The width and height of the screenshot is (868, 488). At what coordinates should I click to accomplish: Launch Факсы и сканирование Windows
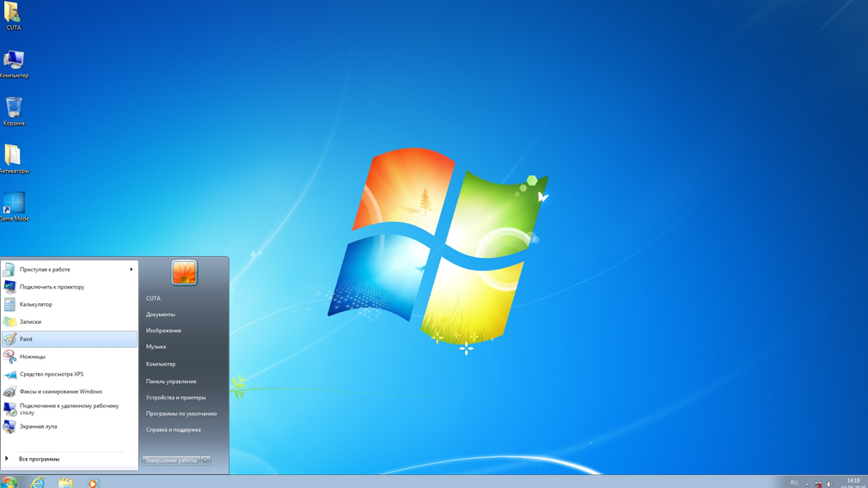(x=70, y=391)
